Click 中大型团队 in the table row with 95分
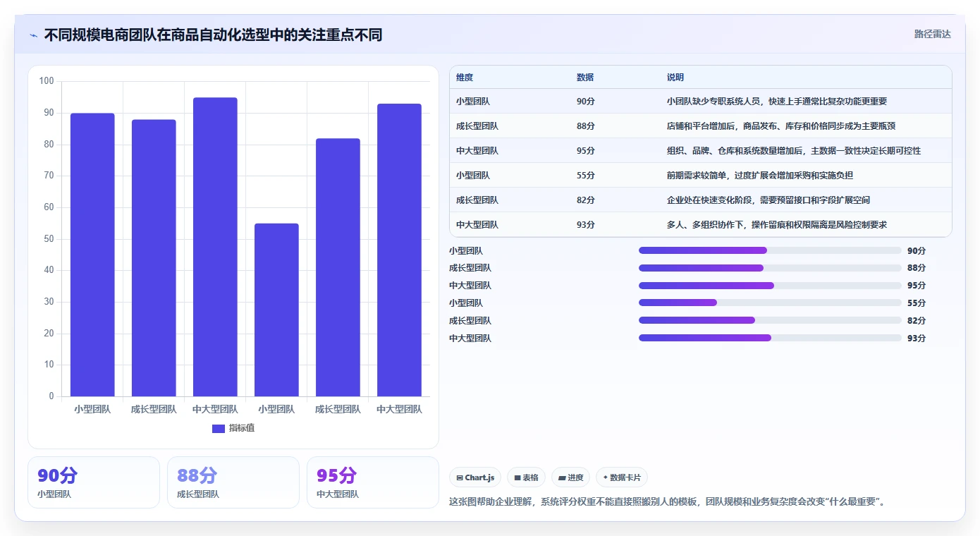This screenshot has width=980, height=536. click(x=477, y=150)
